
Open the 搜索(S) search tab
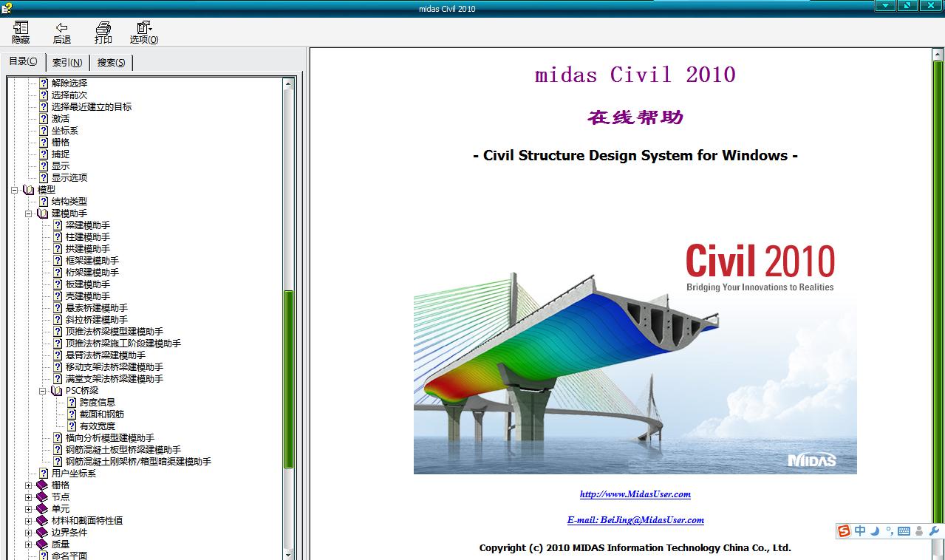[112, 63]
